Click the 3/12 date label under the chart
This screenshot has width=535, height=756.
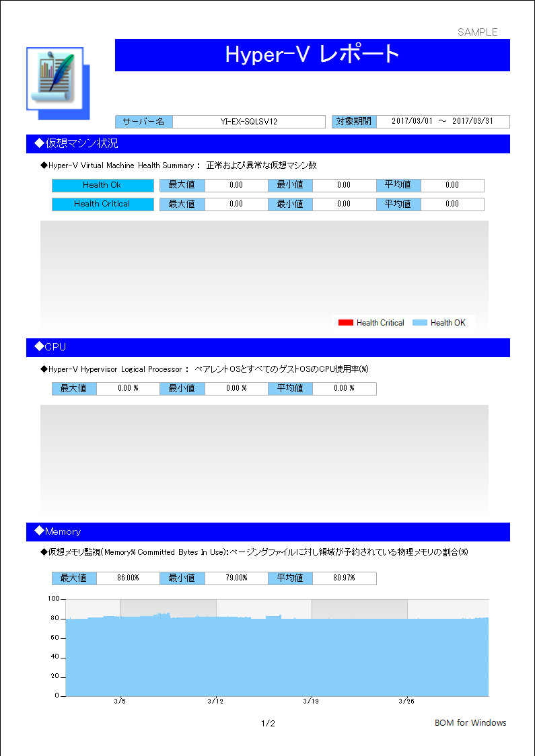tap(215, 701)
